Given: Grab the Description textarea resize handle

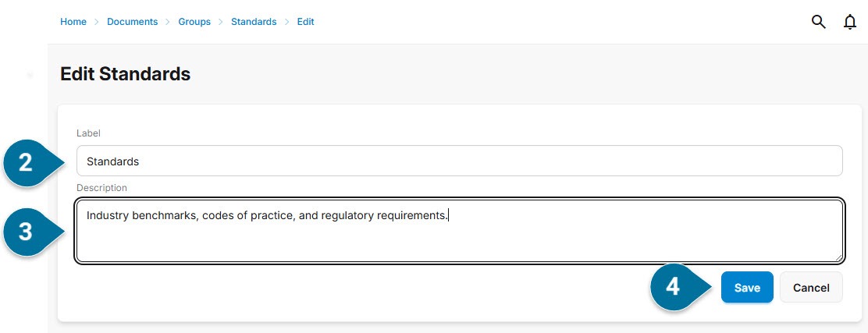Looking at the screenshot, I should point(838,257).
